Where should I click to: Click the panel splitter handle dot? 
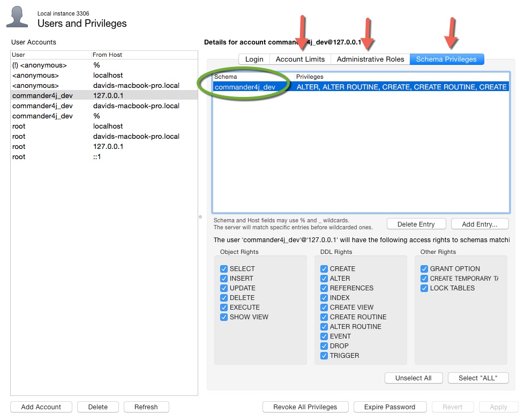pos(200,217)
